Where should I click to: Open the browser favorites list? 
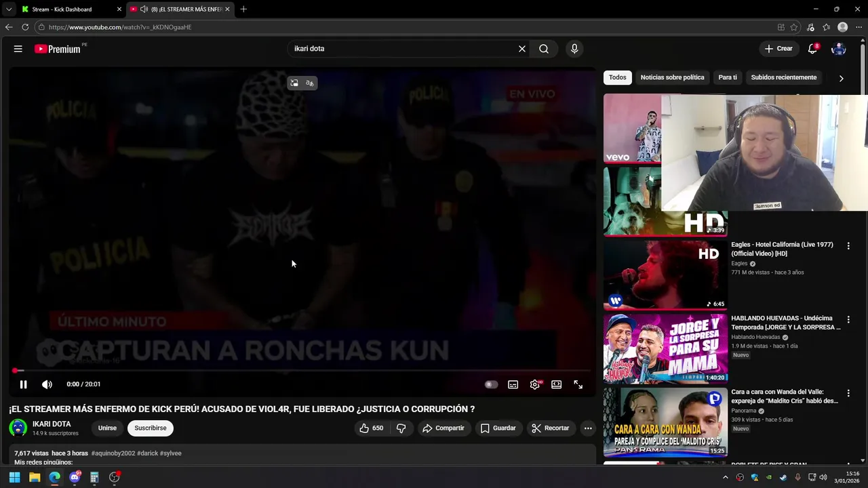(826, 27)
